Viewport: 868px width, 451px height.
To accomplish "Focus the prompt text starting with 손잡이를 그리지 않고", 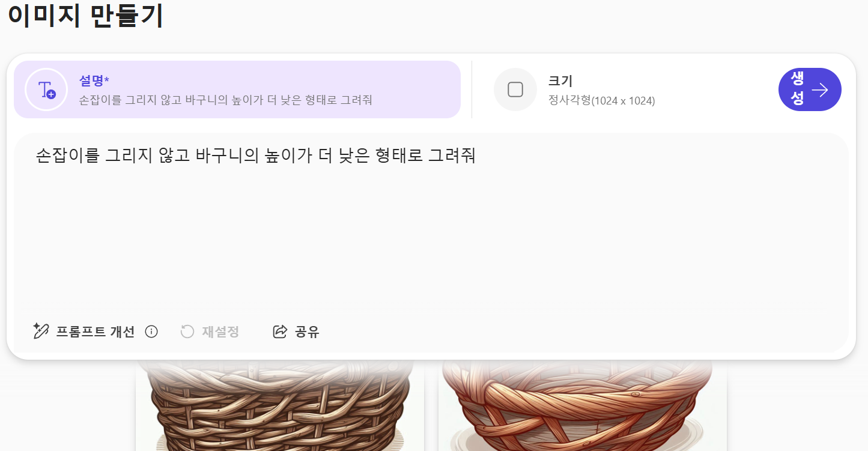I will click(255, 156).
